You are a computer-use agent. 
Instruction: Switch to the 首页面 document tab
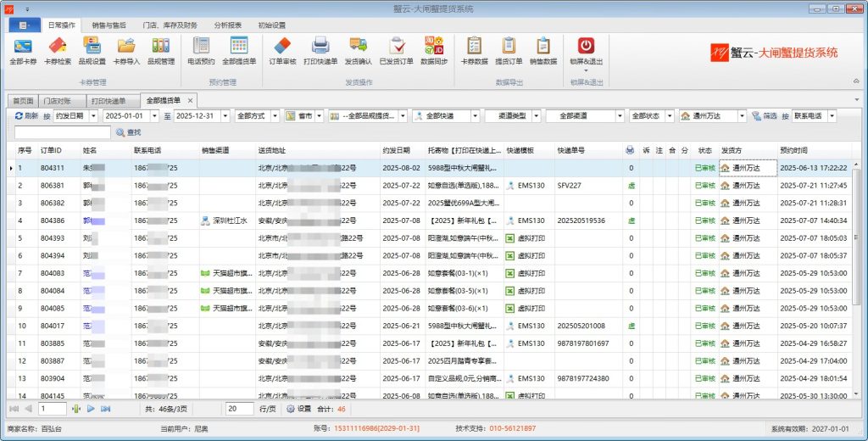pyautogui.click(x=23, y=101)
